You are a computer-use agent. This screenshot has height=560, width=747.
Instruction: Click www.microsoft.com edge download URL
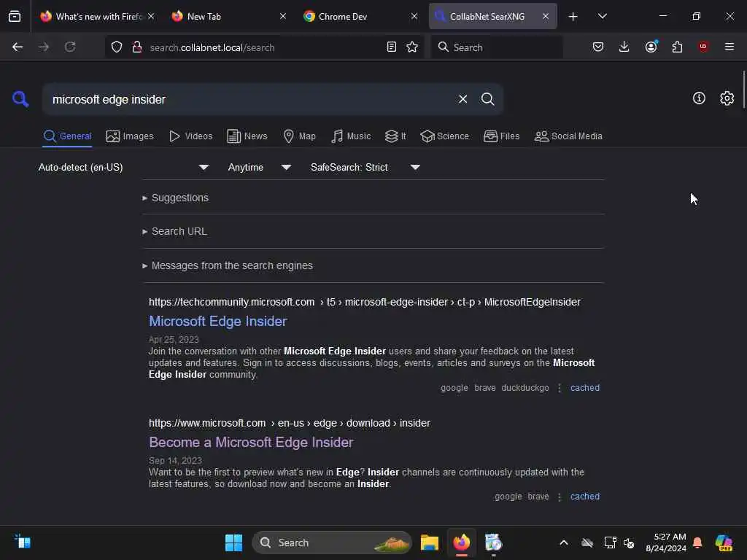[x=289, y=424]
